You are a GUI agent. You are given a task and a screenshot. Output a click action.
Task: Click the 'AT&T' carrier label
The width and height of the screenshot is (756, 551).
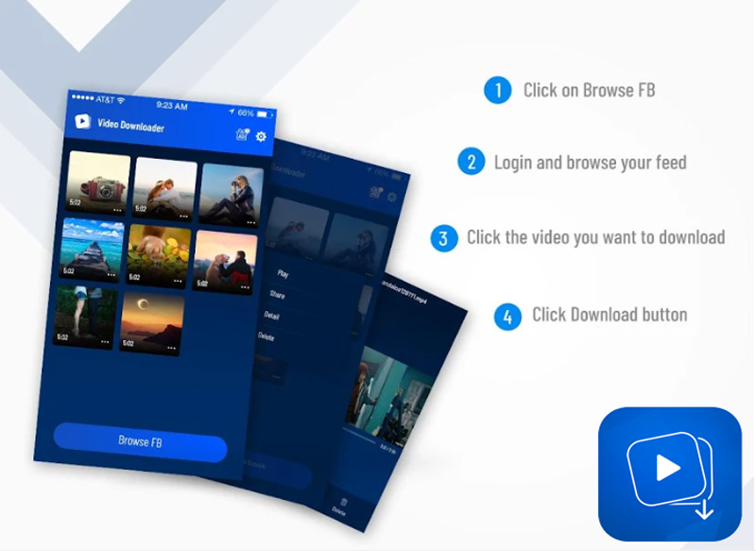point(105,99)
